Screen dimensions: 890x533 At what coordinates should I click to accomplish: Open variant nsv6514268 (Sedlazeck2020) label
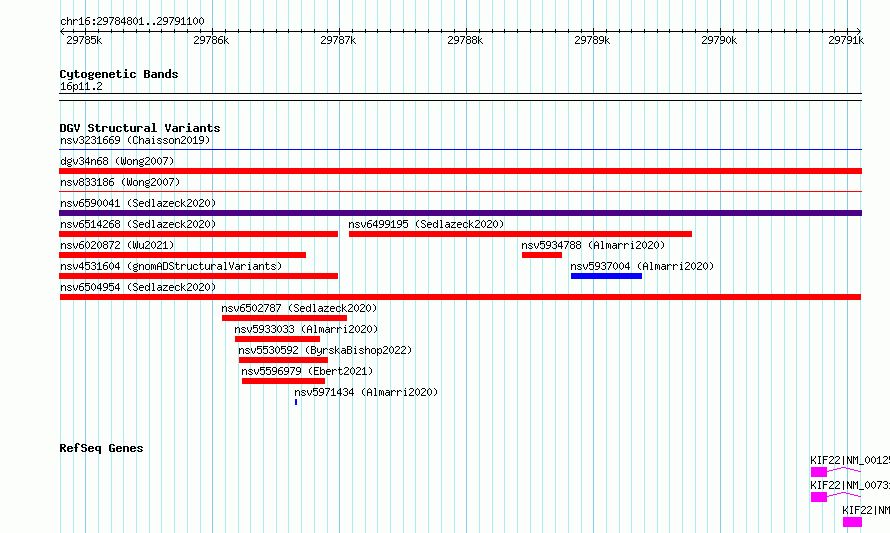[138, 224]
